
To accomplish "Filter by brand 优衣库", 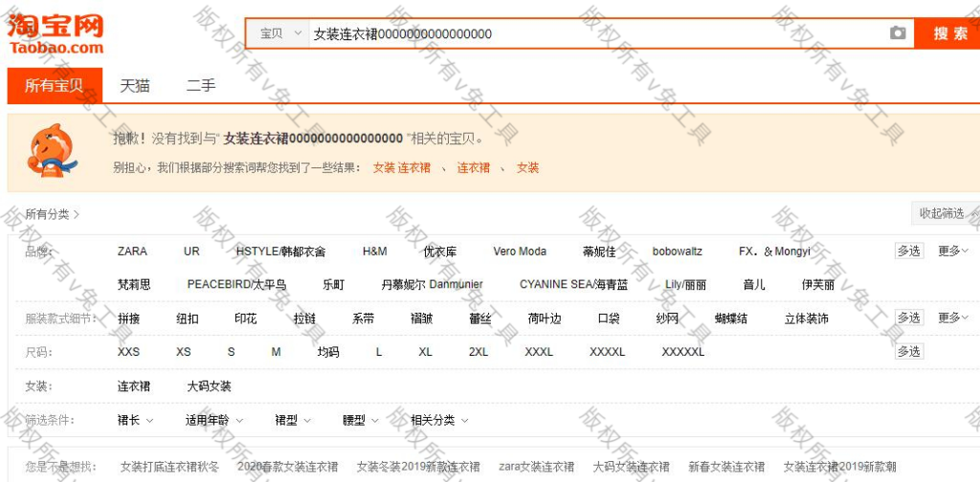I will point(440,252).
